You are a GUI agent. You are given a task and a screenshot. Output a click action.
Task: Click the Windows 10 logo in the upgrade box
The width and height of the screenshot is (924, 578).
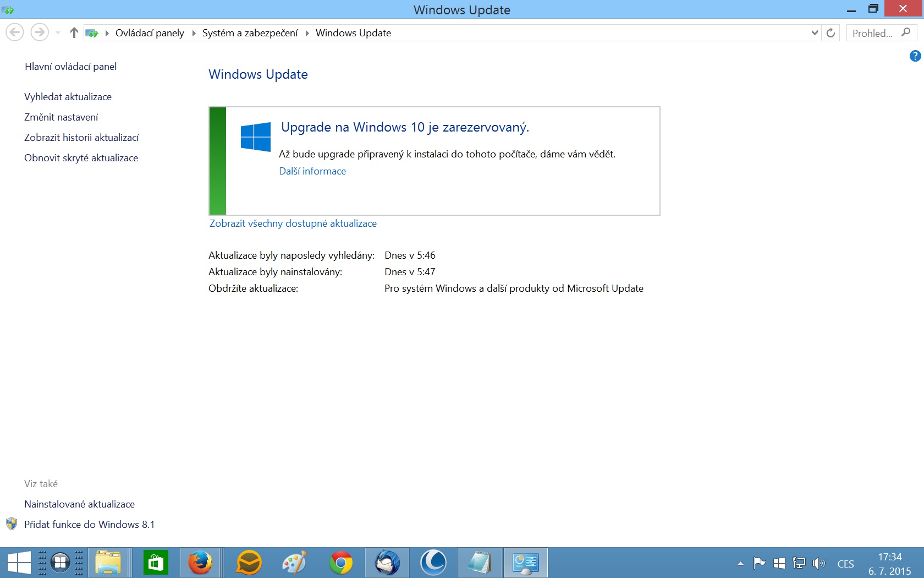click(256, 137)
